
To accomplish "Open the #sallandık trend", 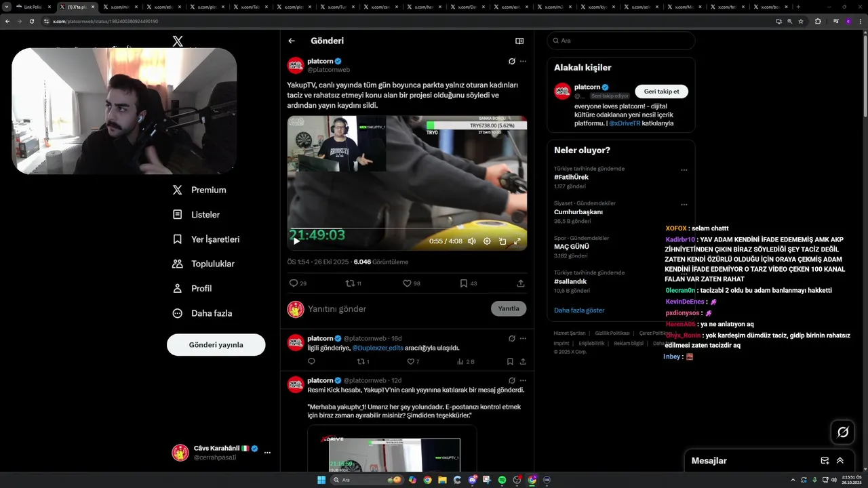I will [x=570, y=281].
